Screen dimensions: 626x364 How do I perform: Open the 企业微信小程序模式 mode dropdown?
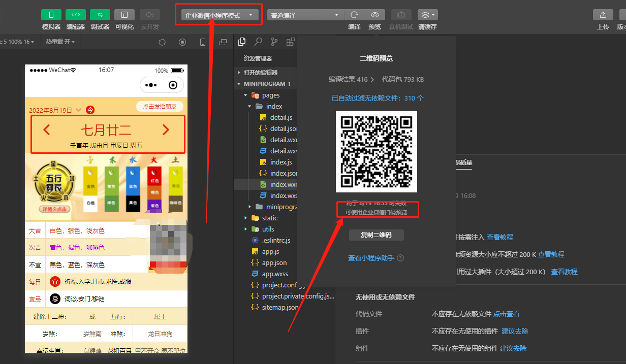[220, 15]
